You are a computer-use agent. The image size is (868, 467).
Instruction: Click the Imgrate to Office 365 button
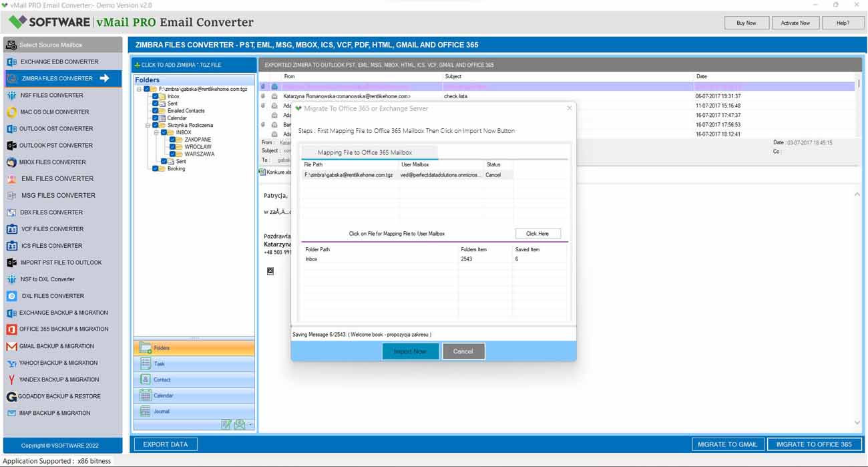(x=814, y=444)
